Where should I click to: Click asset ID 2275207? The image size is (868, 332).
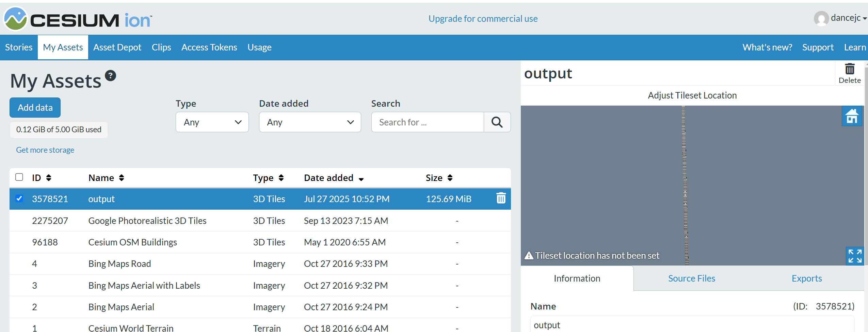(x=50, y=221)
